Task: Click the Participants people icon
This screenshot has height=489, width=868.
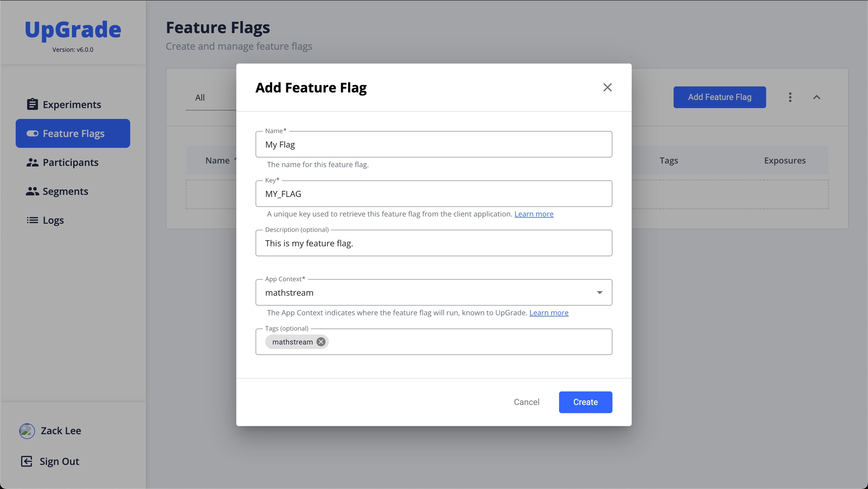Action: click(x=32, y=162)
